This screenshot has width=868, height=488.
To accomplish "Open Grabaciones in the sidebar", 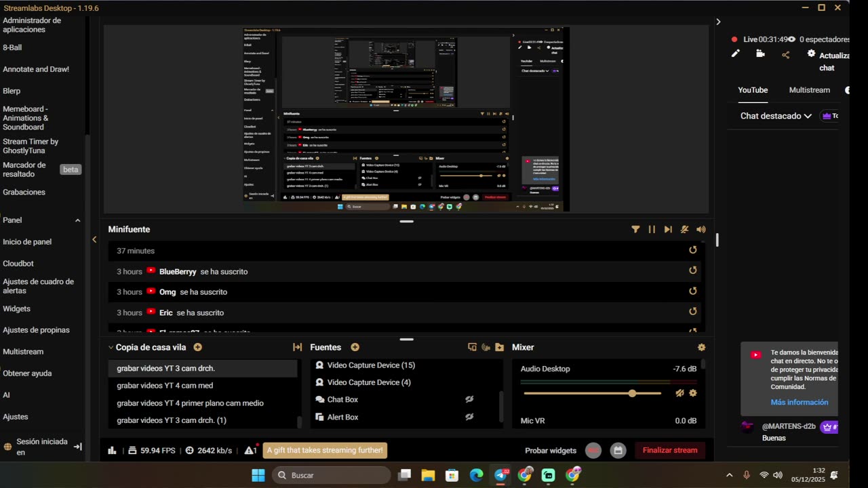I will point(24,192).
